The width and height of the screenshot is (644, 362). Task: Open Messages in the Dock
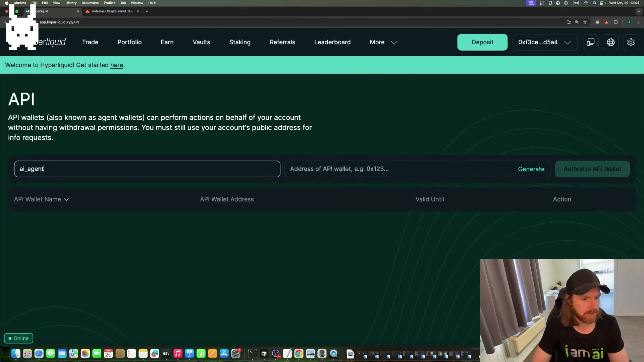pos(51,354)
